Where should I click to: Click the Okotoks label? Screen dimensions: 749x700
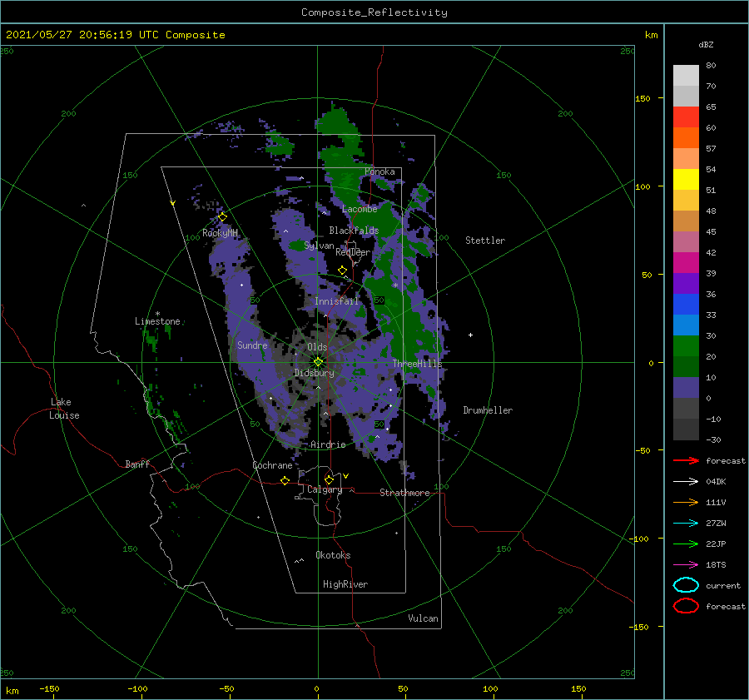(x=333, y=555)
